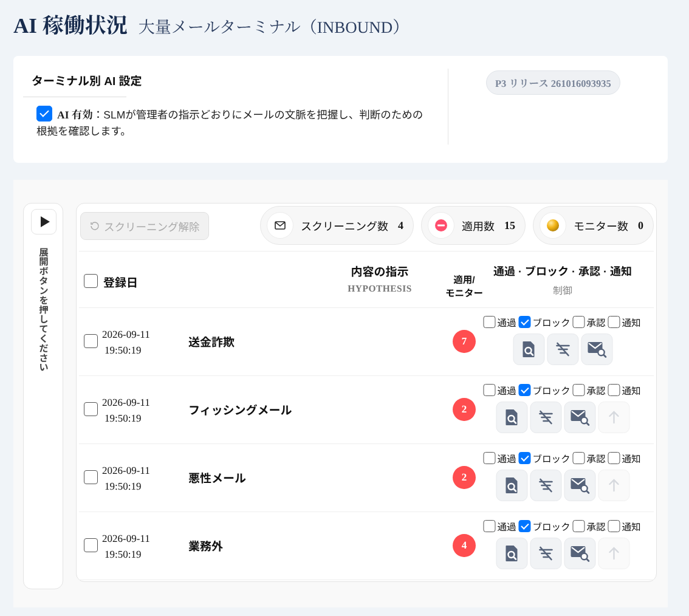The image size is (689, 616).
Task: Click red badge 2 in 悪性メール row
Action: 464,477
